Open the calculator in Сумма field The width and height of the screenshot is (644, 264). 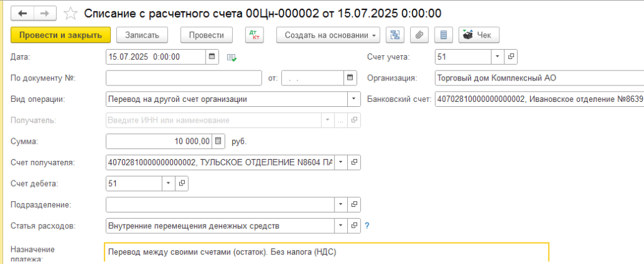pos(218,141)
